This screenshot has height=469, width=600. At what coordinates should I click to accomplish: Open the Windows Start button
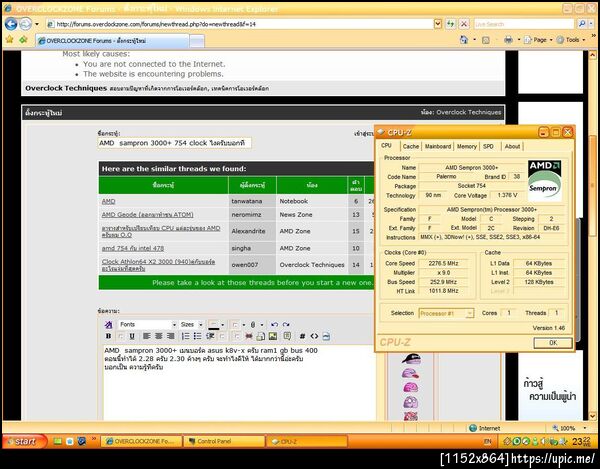[24, 441]
